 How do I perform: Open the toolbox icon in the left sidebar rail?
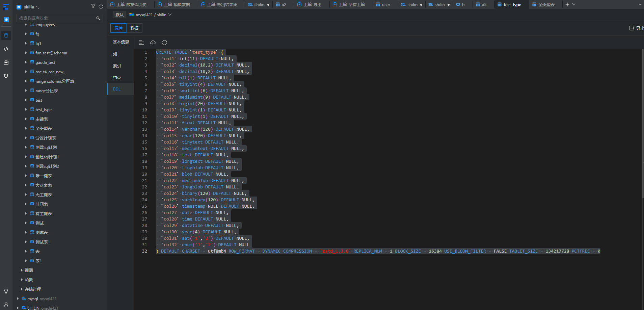coord(6,62)
